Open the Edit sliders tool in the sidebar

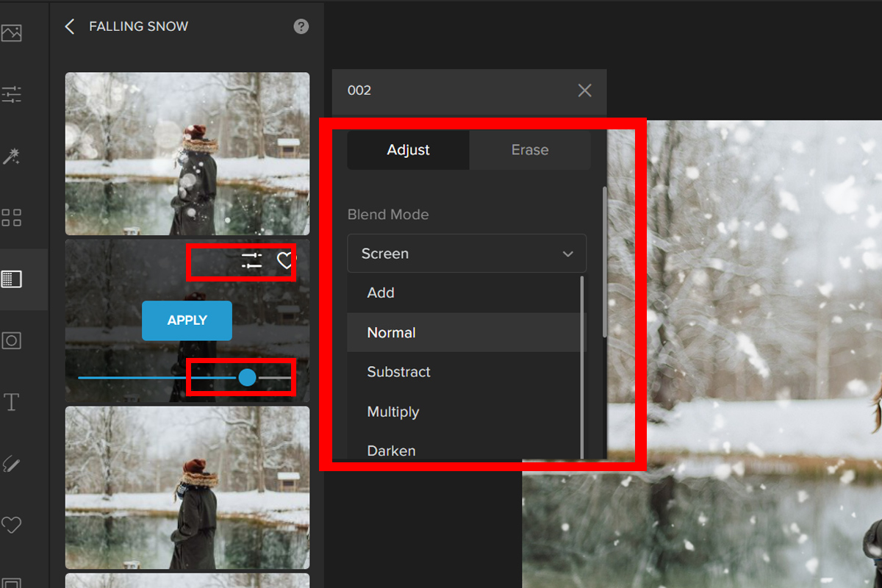pyautogui.click(x=12, y=95)
